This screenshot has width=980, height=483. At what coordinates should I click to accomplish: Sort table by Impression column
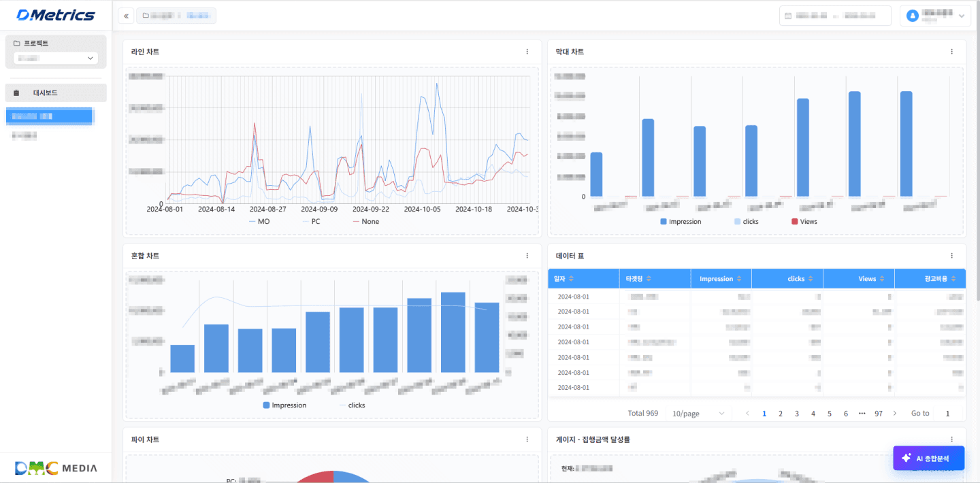point(740,279)
